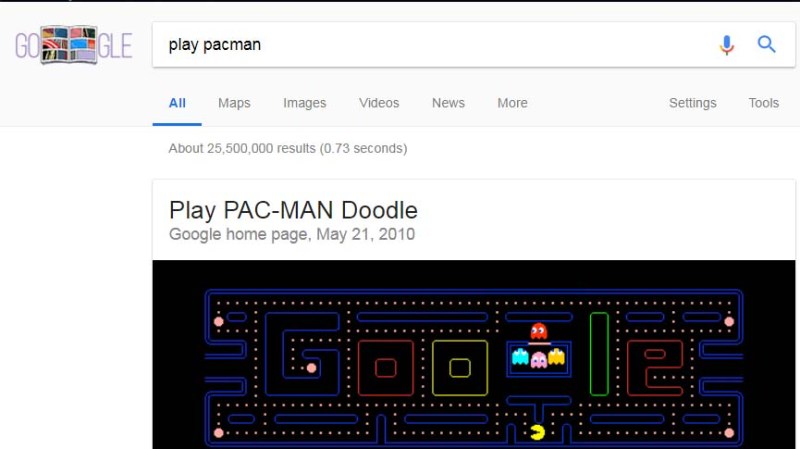800x449 pixels.
Task: Open the Settings dropdown
Action: (x=693, y=103)
